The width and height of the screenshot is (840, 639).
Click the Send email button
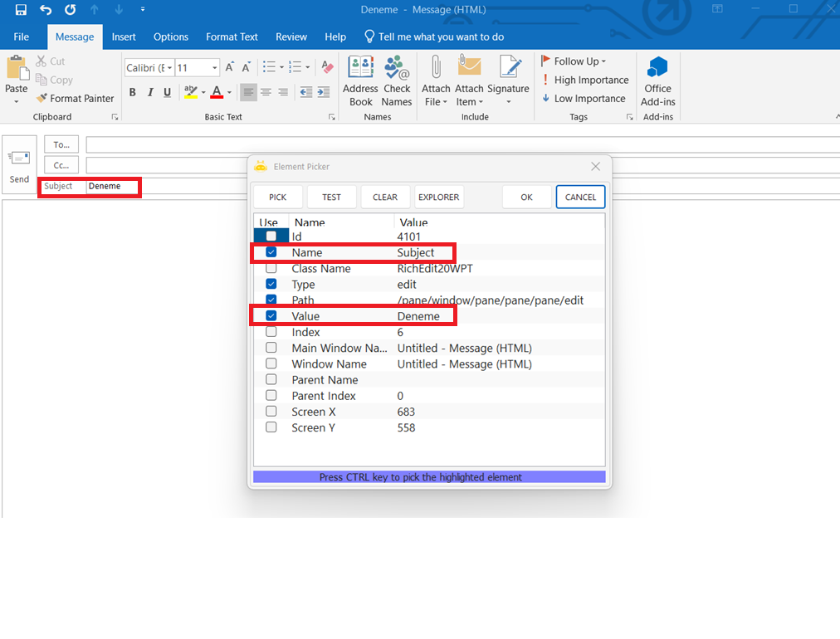(x=19, y=163)
